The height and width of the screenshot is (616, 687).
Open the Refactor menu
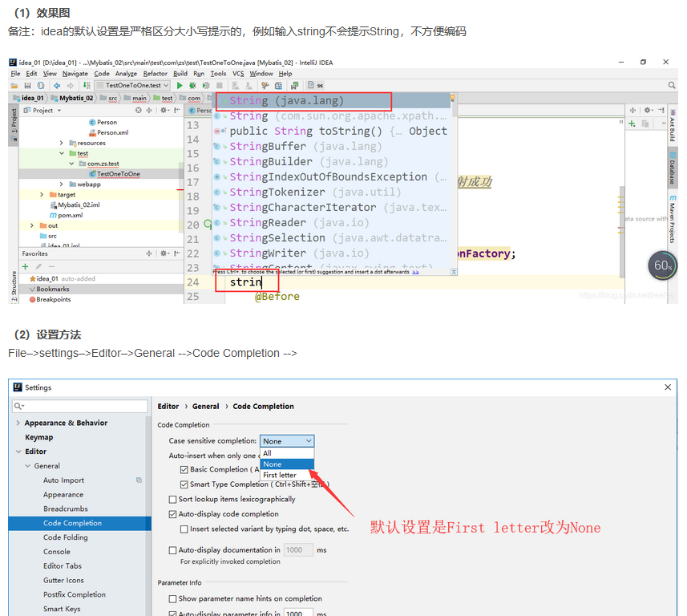coord(155,74)
